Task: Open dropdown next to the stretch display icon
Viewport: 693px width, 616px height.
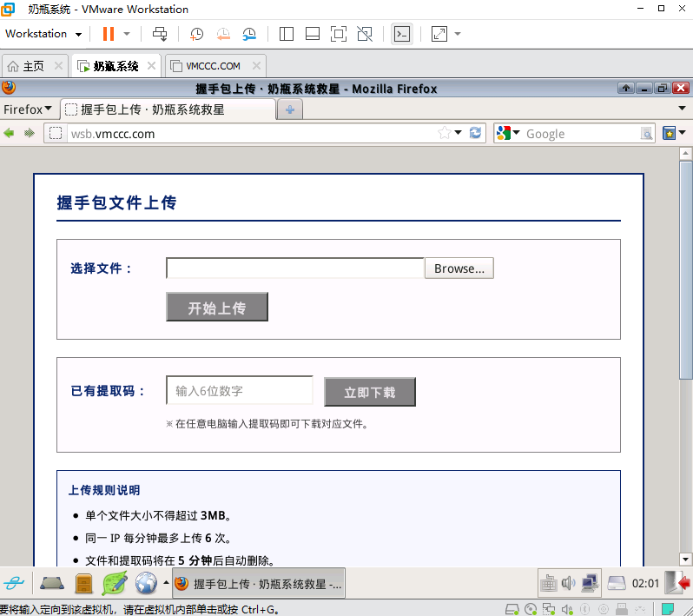Action: tap(458, 34)
